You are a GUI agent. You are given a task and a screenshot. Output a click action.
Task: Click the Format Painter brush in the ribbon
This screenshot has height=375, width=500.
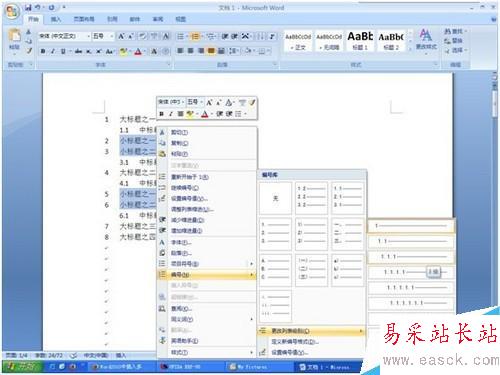(x=29, y=51)
